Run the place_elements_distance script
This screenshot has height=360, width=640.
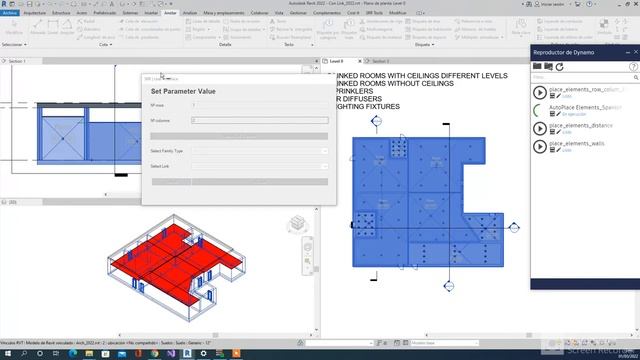540,129
